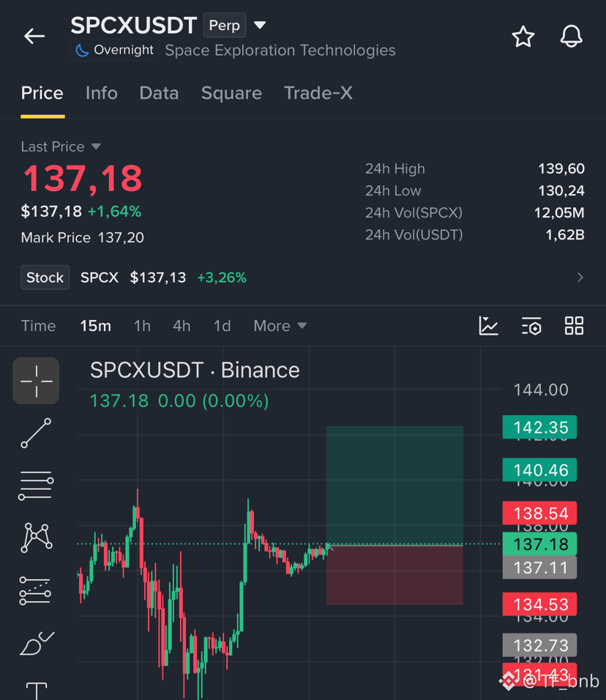Expand the SPCXUSDT pair selector arrow
This screenshot has width=606, height=700.
coord(260,25)
